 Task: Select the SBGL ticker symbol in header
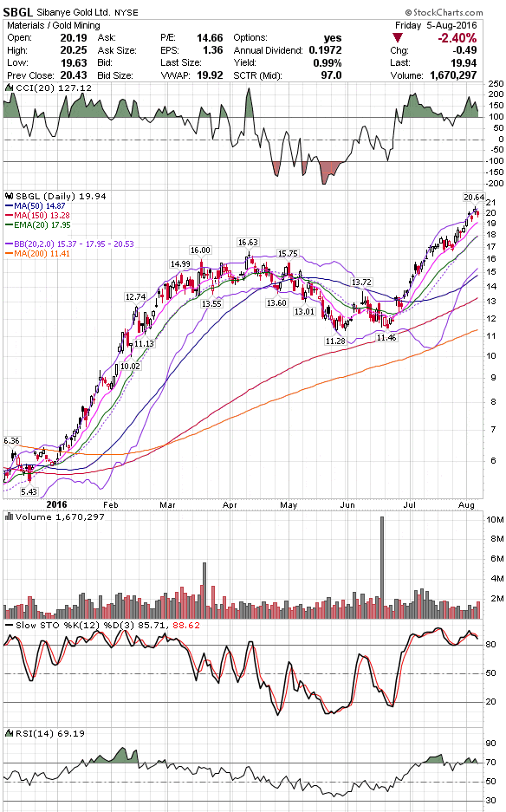point(18,12)
